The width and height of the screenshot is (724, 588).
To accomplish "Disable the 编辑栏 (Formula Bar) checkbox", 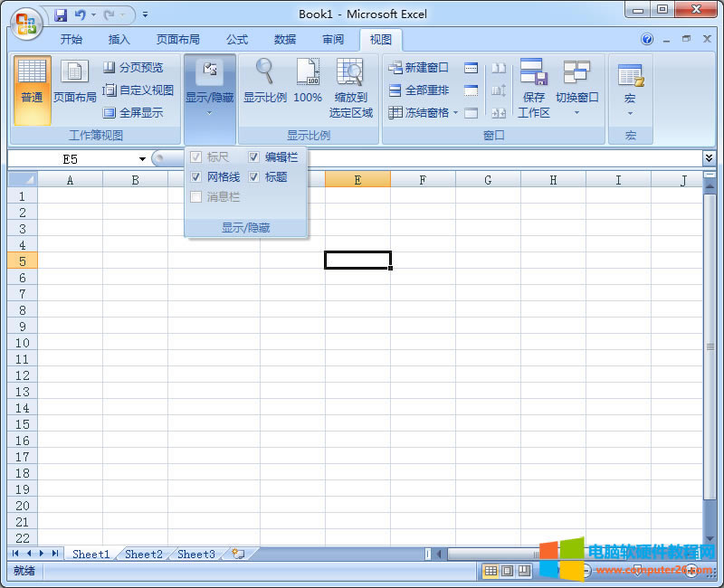I will tap(254, 156).
